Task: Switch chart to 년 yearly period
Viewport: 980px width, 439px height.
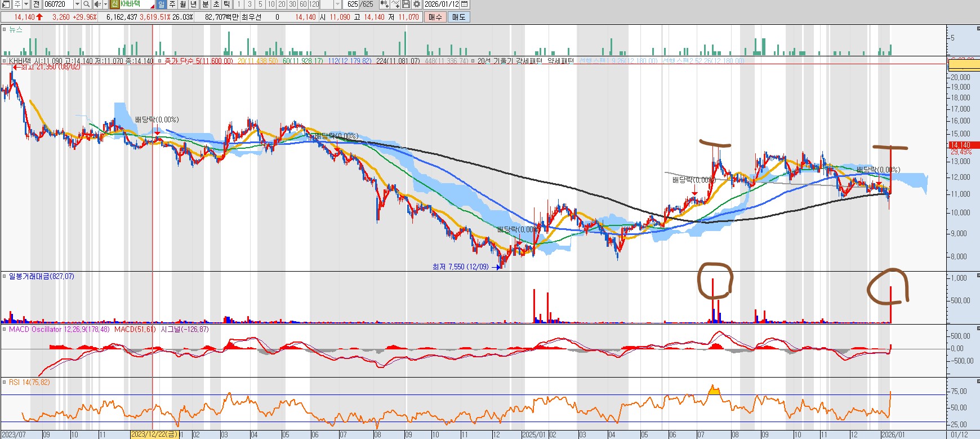Action: [x=193, y=4]
